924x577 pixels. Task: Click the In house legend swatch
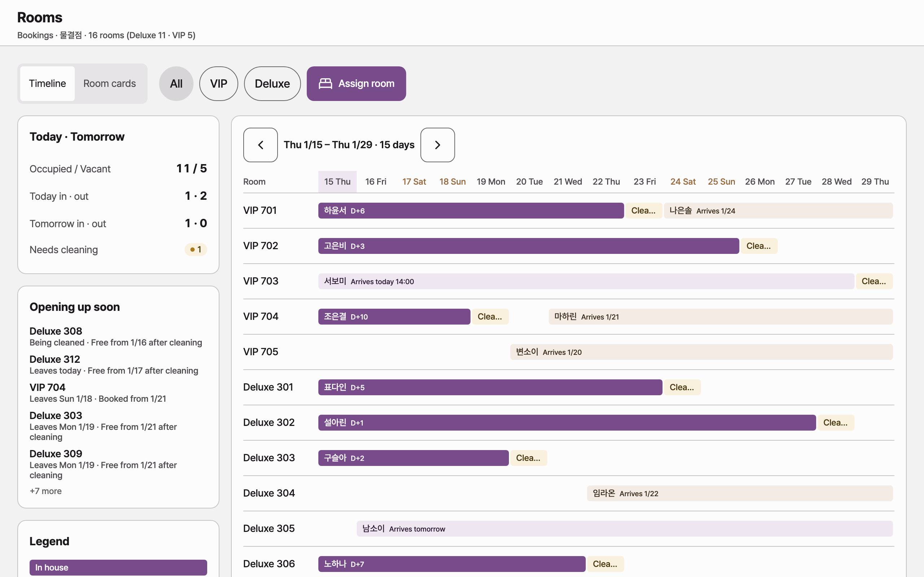[118, 568]
